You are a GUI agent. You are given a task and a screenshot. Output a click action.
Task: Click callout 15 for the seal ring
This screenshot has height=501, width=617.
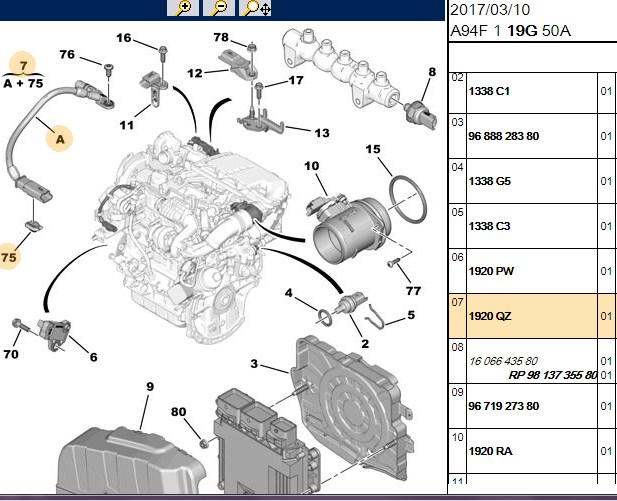click(373, 149)
